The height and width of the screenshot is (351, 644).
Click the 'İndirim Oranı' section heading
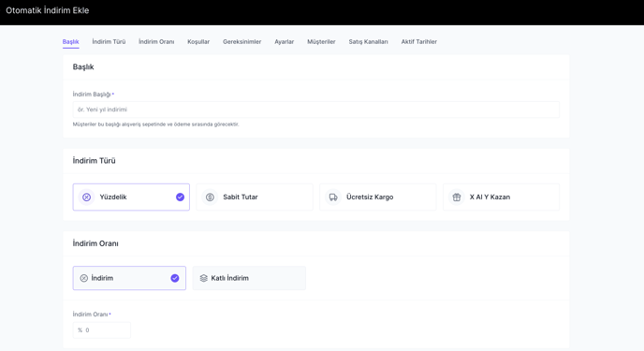click(x=95, y=243)
